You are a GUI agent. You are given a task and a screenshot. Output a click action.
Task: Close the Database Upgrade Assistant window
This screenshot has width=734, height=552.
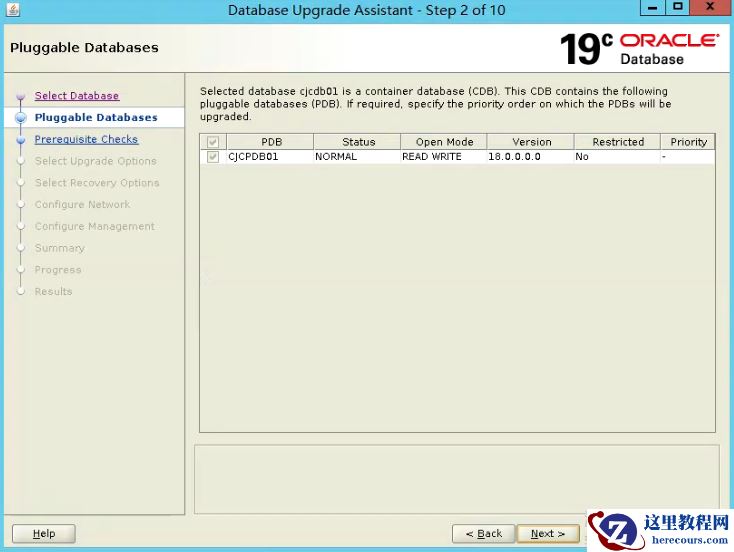[710, 7]
